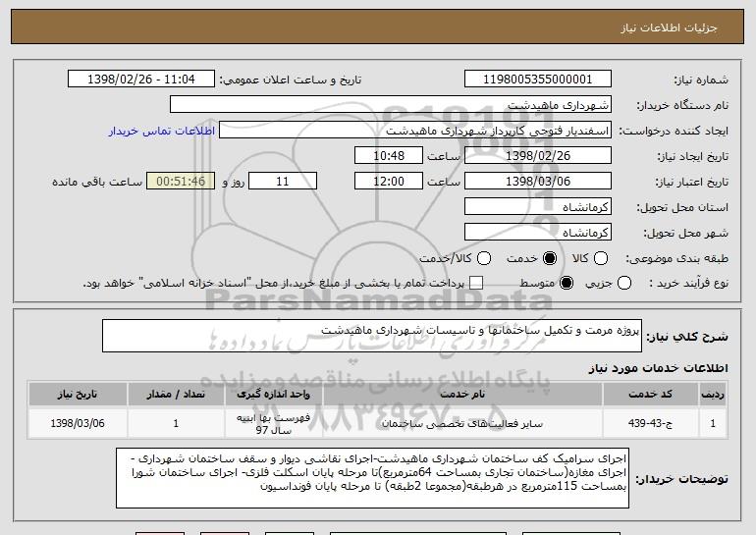Click the buyer organization name field
This screenshot has height=535, width=756.
click(391, 105)
